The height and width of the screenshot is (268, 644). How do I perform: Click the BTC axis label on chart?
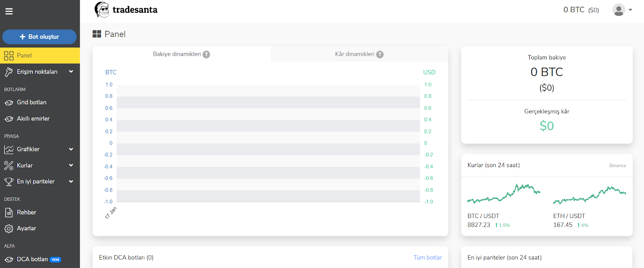[x=111, y=72]
